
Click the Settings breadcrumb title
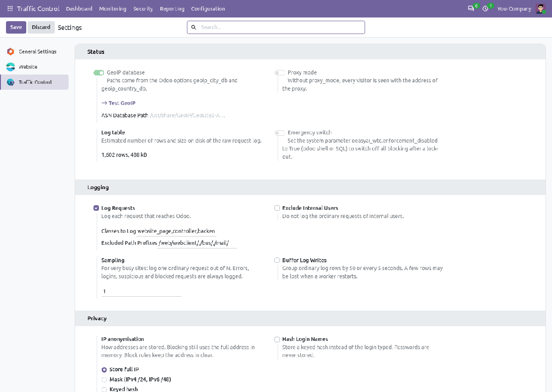pyautogui.click(x=70, y=28)
